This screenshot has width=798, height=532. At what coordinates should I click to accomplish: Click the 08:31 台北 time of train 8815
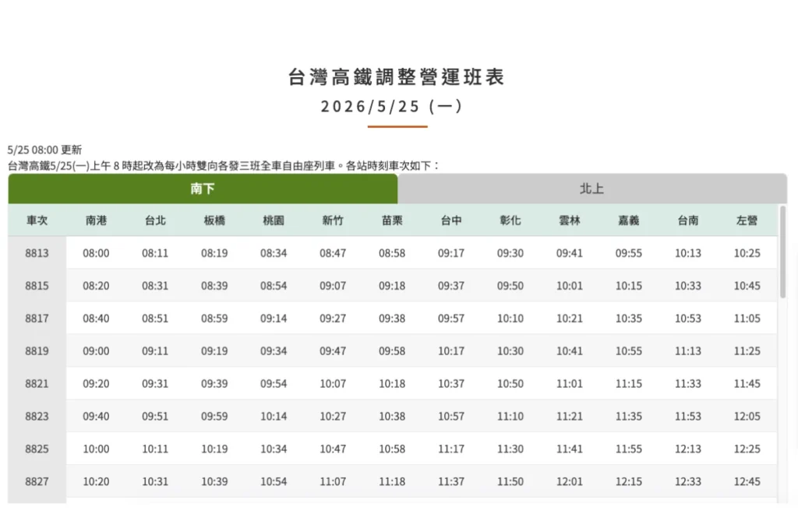tap(155, 286)
